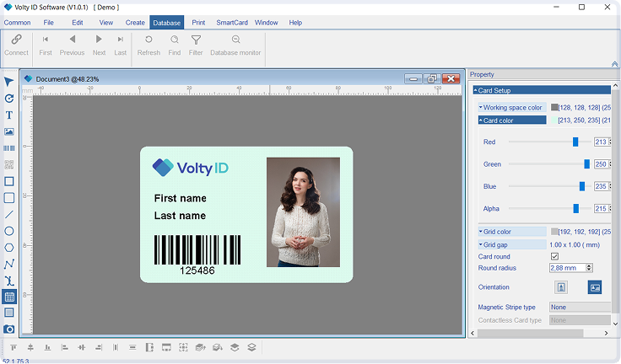Viewport: 621px width, 364px height.
Task: Select the Line drawing tool
Action: pos(9,215)
